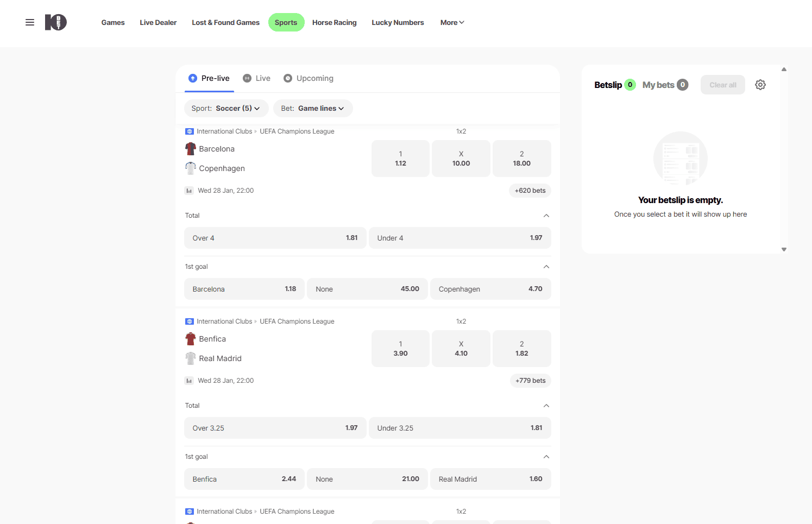
Task: Click the Copenhagen team jersey icon
Action: point(191,168)
